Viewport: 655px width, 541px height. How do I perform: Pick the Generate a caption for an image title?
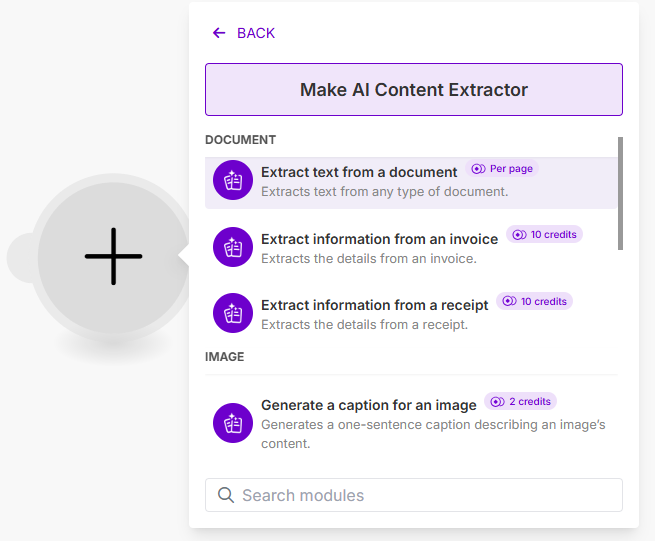click(x=368, y=405)
